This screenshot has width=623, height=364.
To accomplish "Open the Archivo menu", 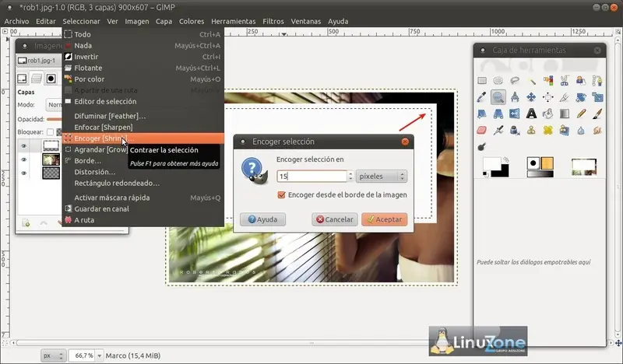I will coord(16,22).
